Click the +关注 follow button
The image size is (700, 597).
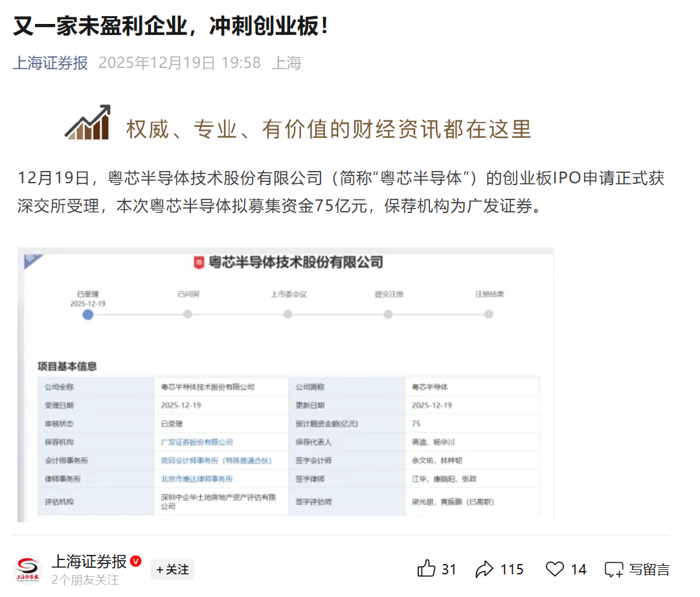[172, 569]
